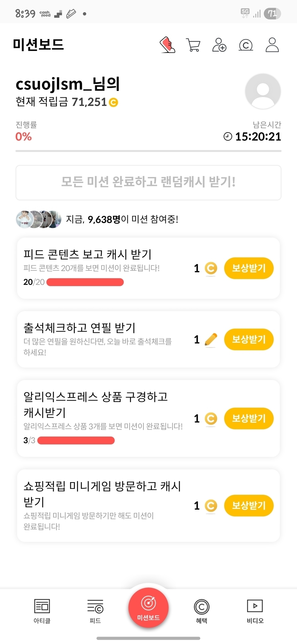The width and height of the screenshot is (297, 644).
Task: Open the shopping cart icon
Action: coord(193,45)
